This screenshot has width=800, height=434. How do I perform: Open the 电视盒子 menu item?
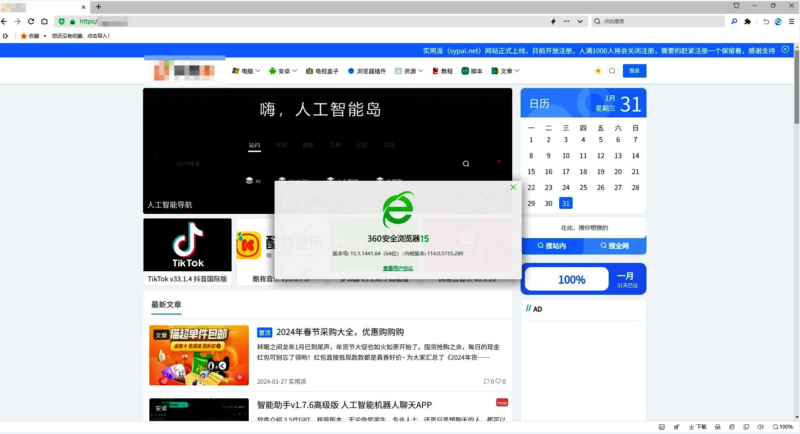(322, 71)
